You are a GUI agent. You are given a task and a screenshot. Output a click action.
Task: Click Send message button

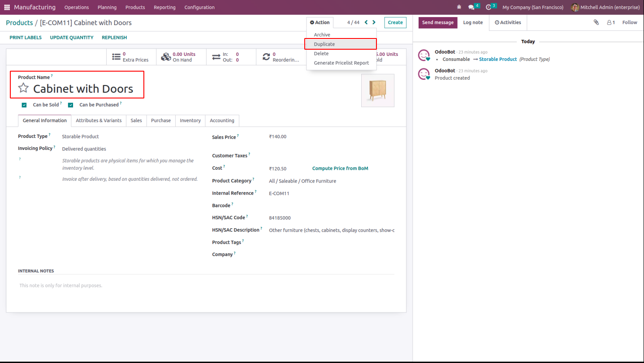coord(438,22)
